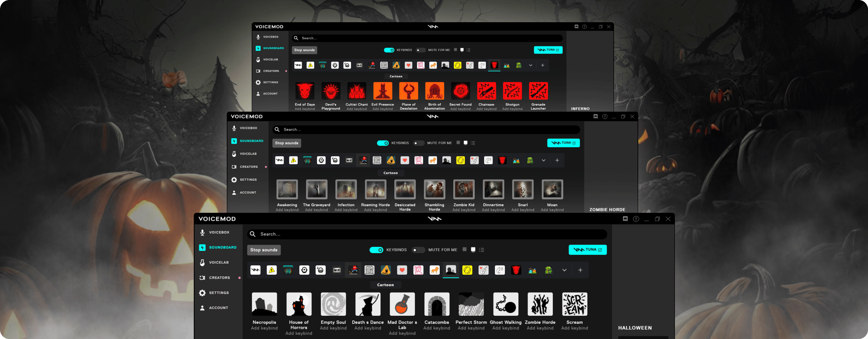Toggle MUTE FOR ME in Zombie Horde window
The width and height of the screenshot is (868, 339).
pyautogui.click(x=419, y=143)
